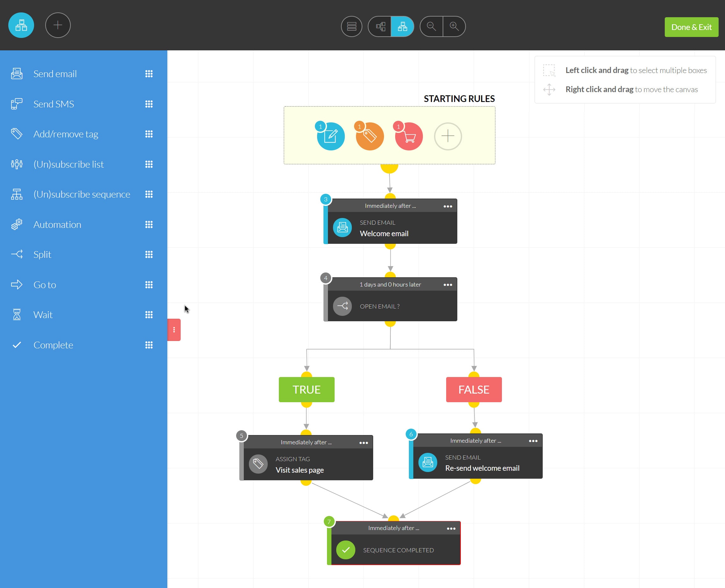
Task: Click the Automation sidebar icon
Action: click(x=17, y=224)
